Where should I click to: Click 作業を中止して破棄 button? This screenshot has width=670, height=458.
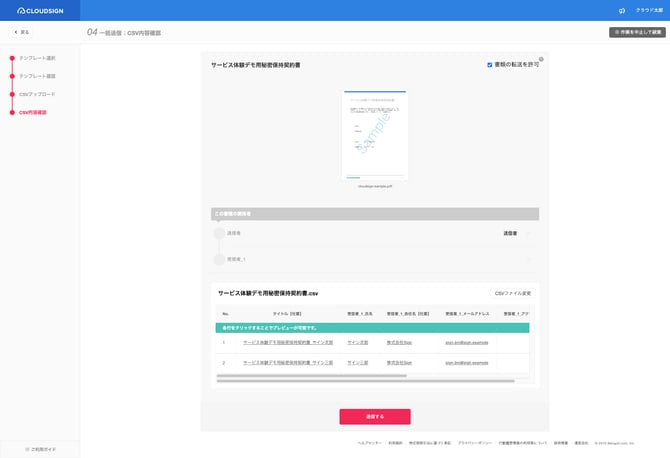pyautogui.click(x=637, y=32)
